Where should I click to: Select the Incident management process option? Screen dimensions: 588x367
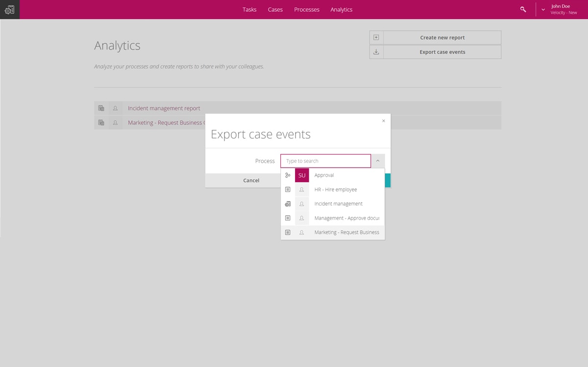coord(338,204)
